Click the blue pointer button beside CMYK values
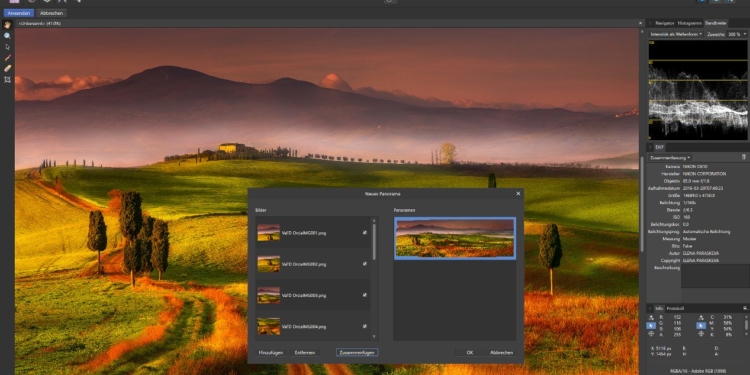 click(700, 326)
